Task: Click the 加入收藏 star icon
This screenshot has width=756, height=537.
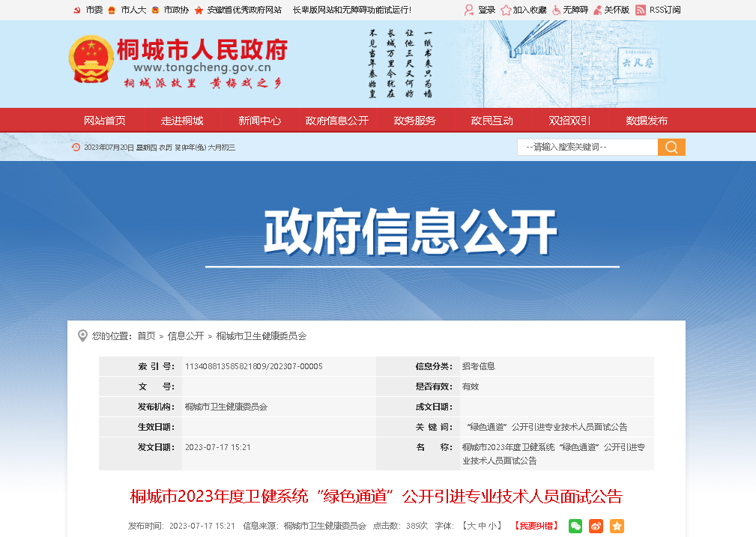Action: [x=506, y=10]
